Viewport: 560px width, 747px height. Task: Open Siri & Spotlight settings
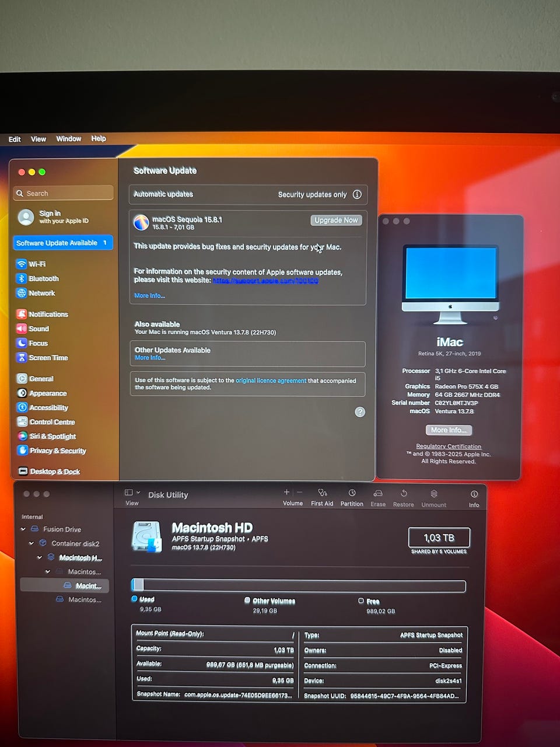[x=47, y=437]
